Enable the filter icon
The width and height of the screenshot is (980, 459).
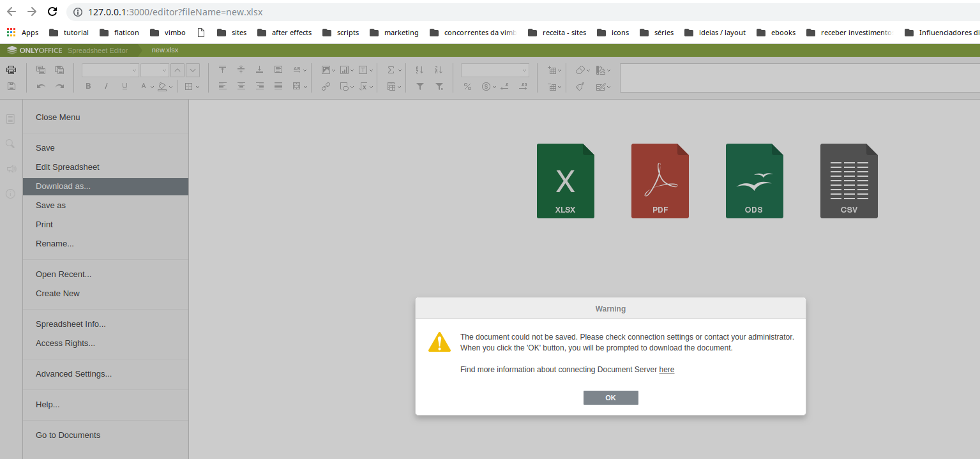tap(419, 86)
